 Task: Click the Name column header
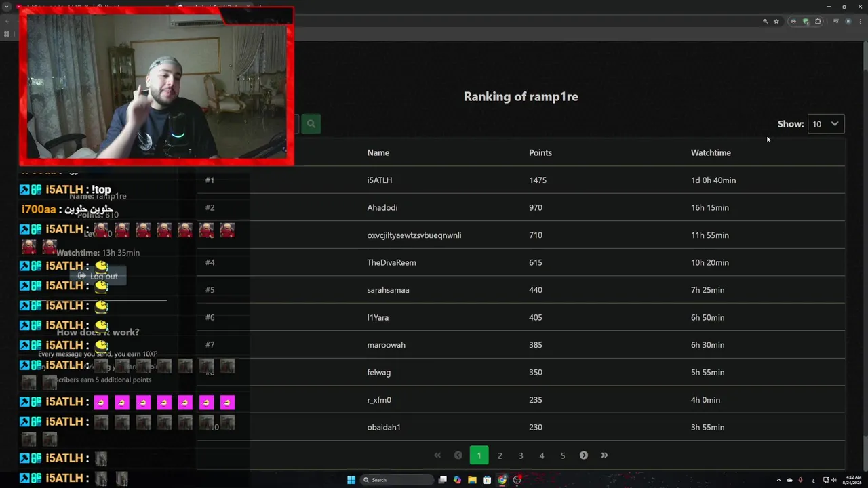378,152
